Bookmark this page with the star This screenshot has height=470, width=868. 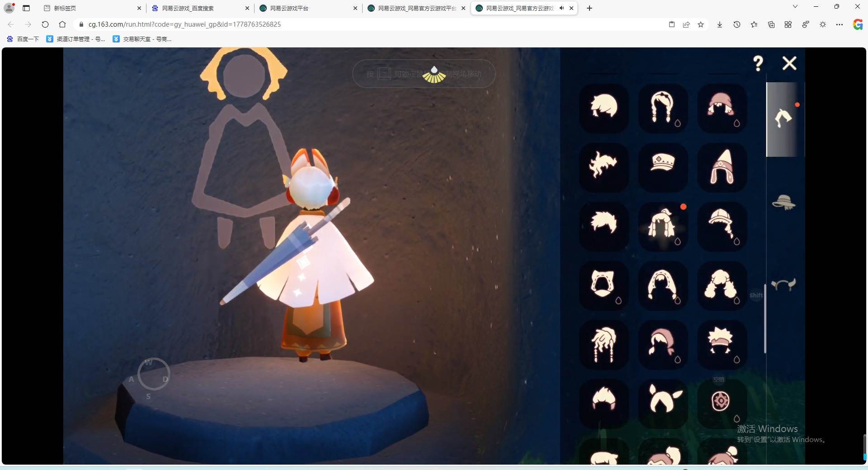(701, 24)
